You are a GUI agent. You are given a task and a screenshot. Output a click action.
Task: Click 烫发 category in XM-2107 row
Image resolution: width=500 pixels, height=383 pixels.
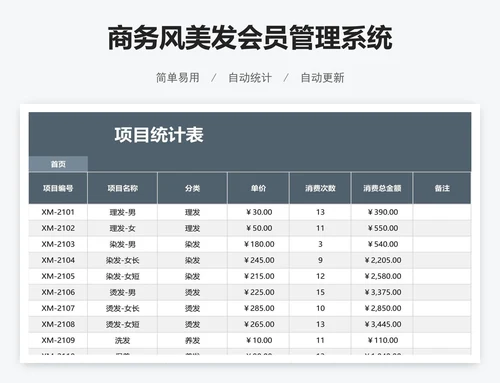click(x=192, y=308)
